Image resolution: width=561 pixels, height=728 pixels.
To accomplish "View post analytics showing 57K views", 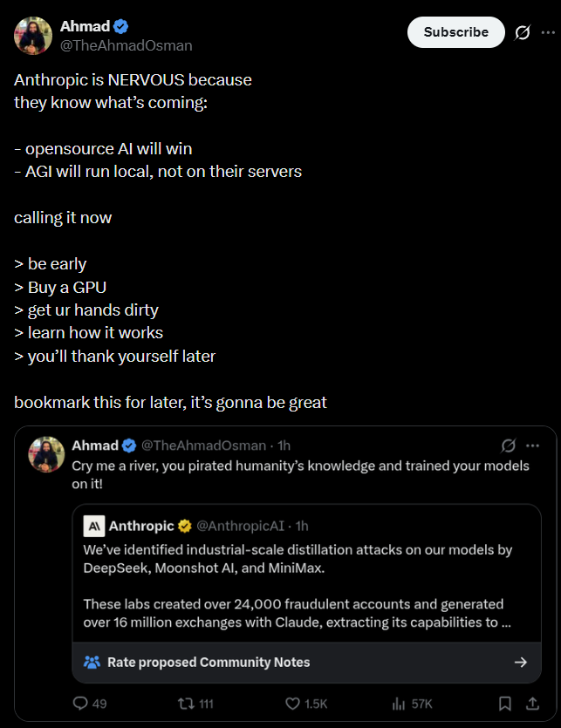I will [400, 704].
